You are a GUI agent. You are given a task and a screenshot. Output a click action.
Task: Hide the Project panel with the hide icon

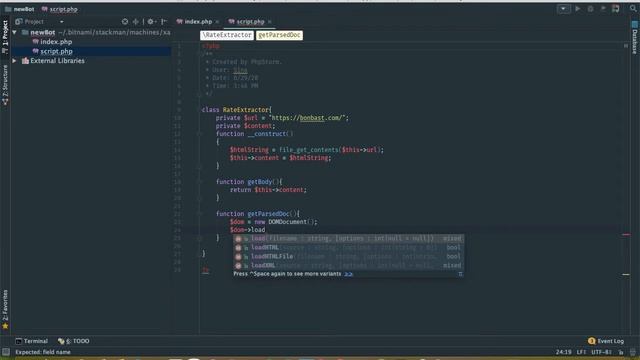164,22
